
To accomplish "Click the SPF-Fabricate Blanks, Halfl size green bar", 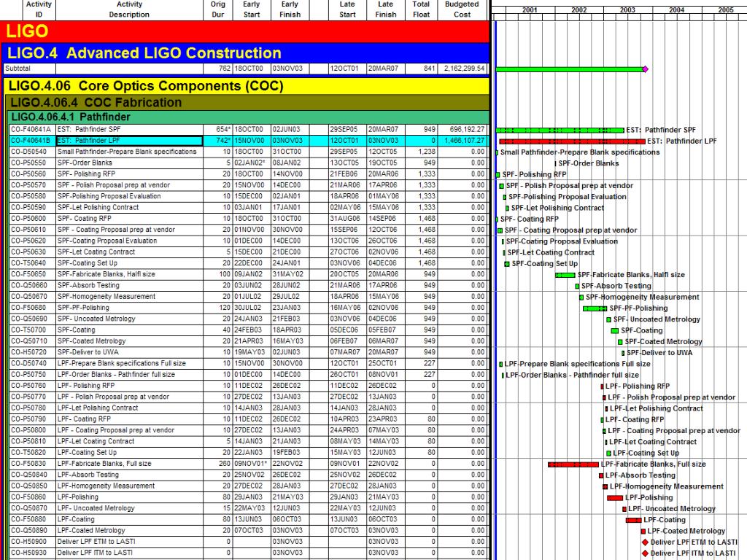I will coord(565,275).
